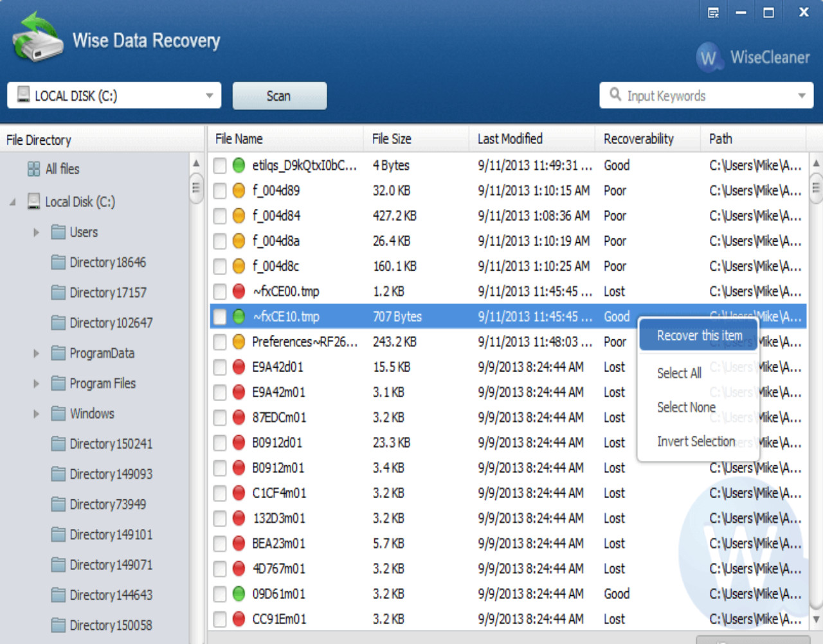
Task: Click the file list vertical scrollbar thumb
Action: point(816,188)
